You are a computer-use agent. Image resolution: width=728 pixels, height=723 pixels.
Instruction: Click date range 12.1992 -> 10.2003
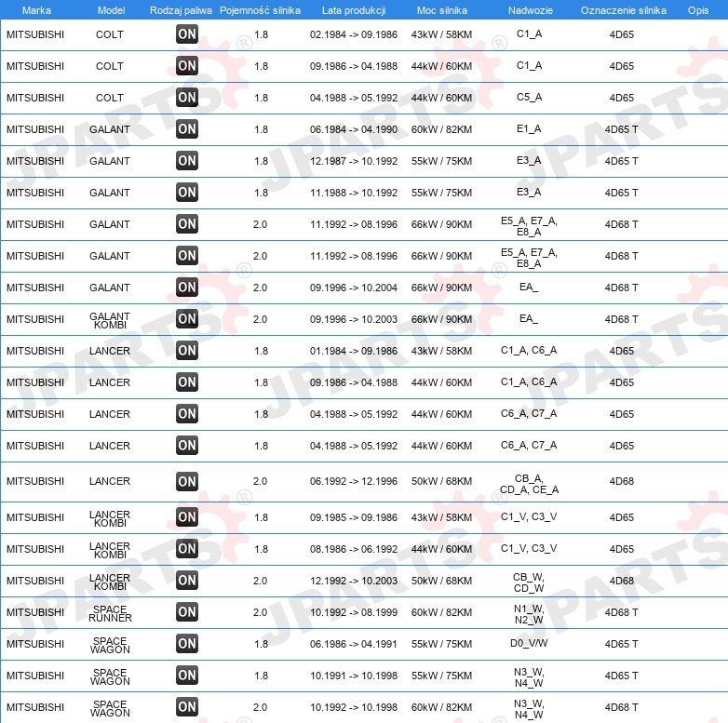coord(354,581)
